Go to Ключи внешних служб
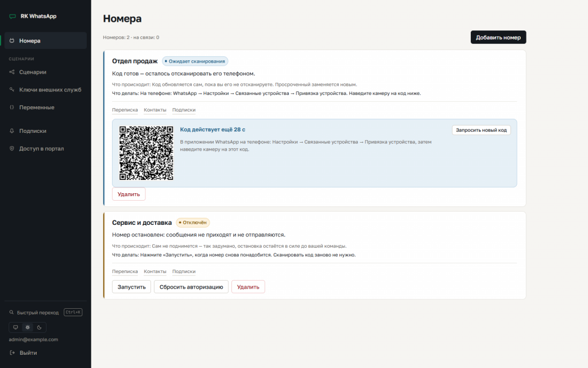588x368 pixels. [45, 89]
